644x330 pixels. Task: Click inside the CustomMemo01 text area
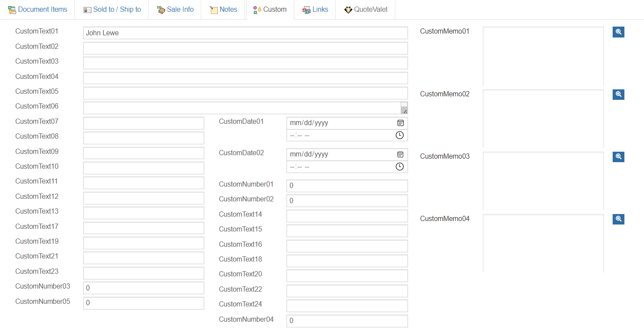point(543,56)
